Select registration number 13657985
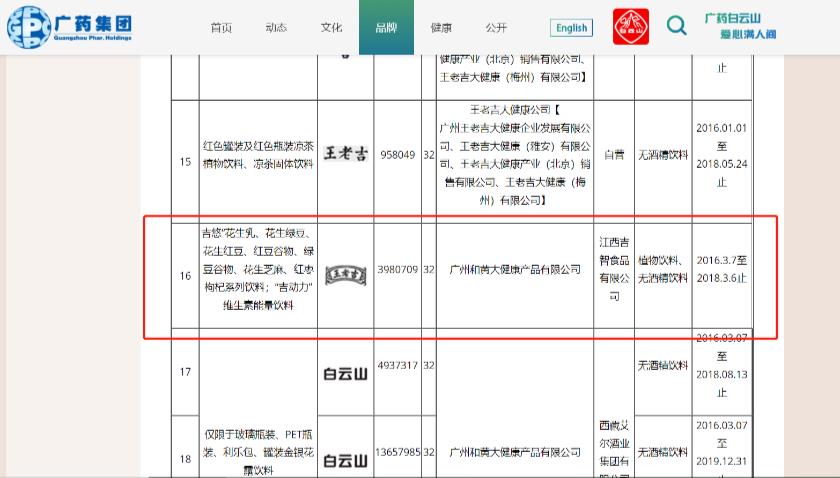This screenshot has height=478, width=840. point(398,452)
